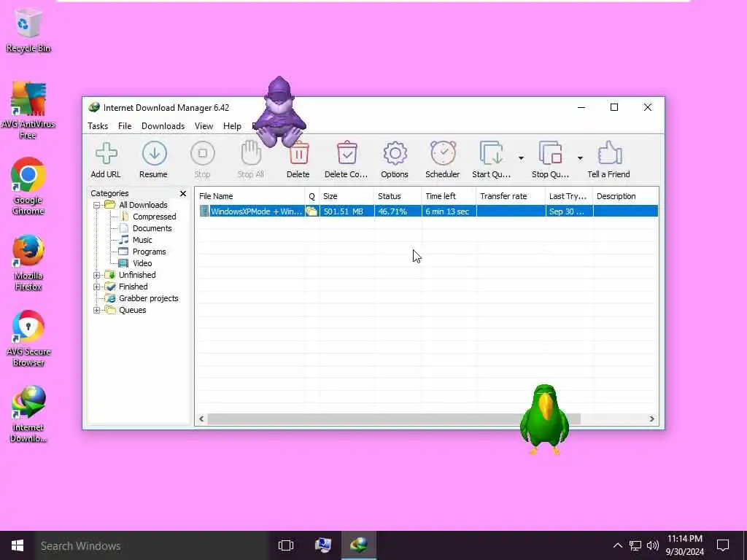Select the Finished category label
The width and height of the screenshot is (747, 560).
(x=133, y=287)
